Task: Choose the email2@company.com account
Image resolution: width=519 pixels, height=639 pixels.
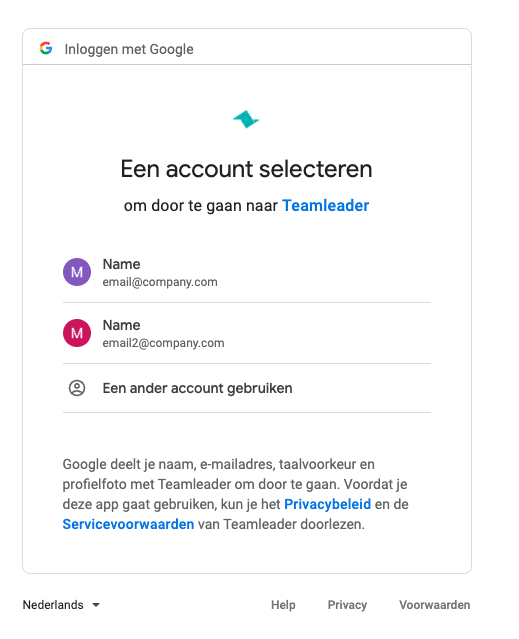Action: tap(246, 333)
